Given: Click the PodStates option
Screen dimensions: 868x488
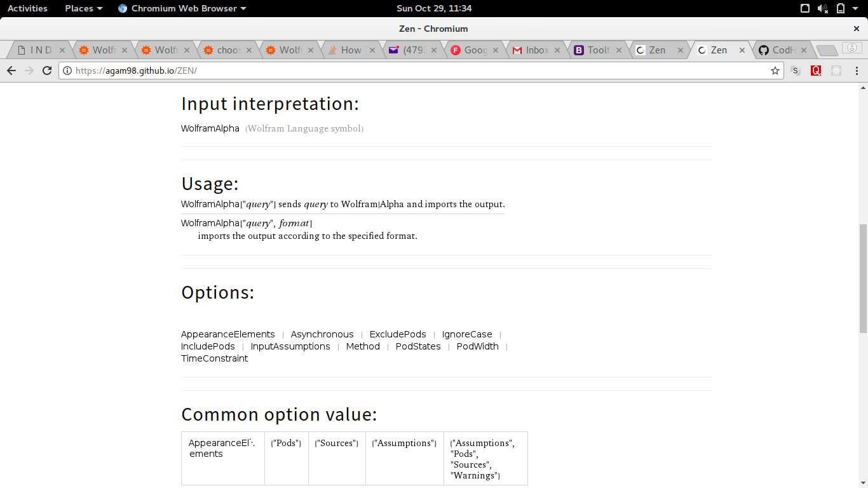Looking at the screenshot, I should click(418, 346).
